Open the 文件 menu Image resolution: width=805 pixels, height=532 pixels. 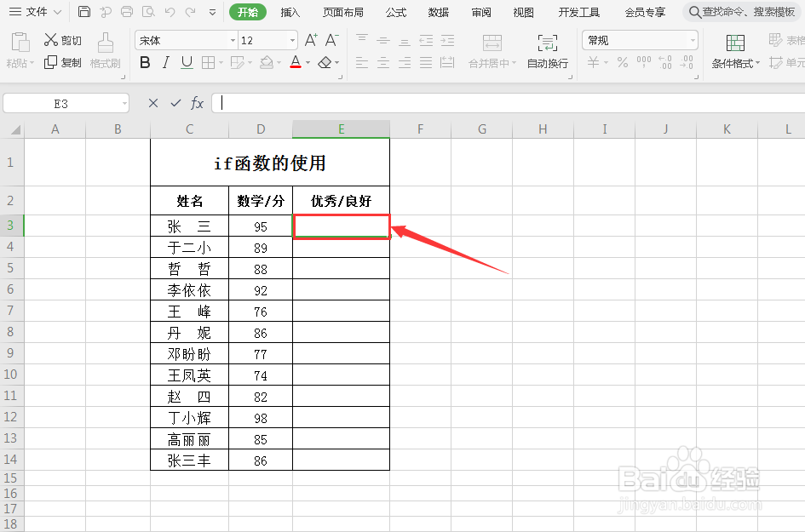[x=35, y=12]
